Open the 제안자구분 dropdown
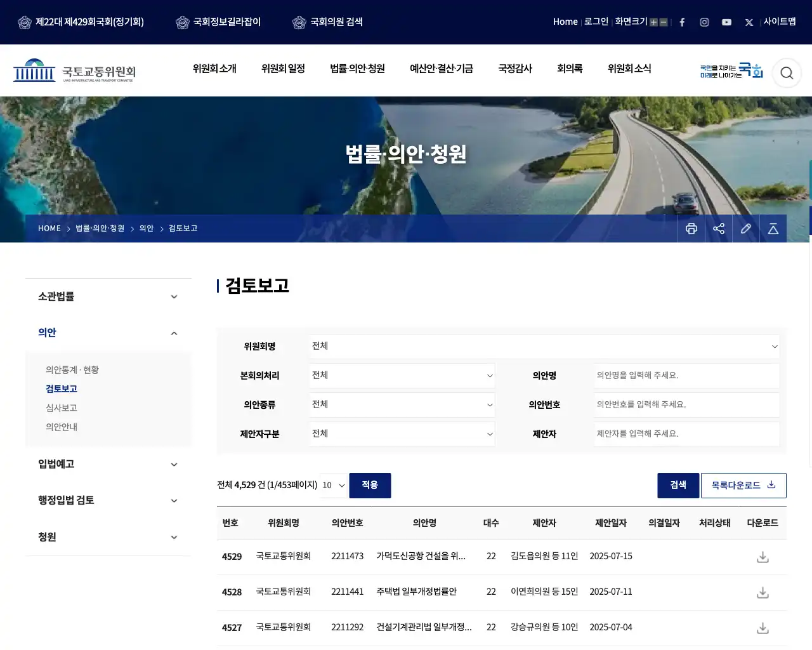Viewport: 812px width, 650px height. (x=402, y=434)
